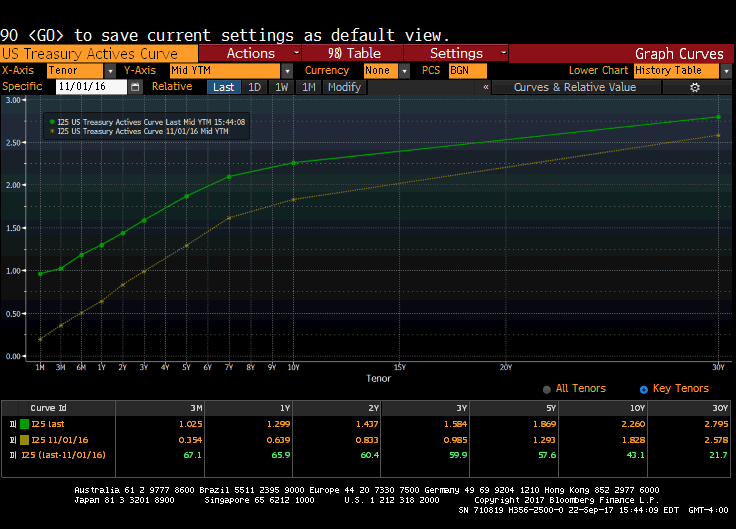Click the Y-Axis Mid YTM field
Screen dimensions: 736x529
(x=225, y=70)
